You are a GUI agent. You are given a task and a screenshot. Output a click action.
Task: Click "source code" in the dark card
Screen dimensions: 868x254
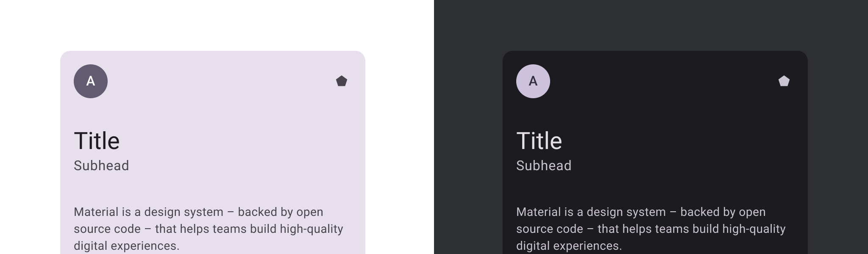[550, 229]
